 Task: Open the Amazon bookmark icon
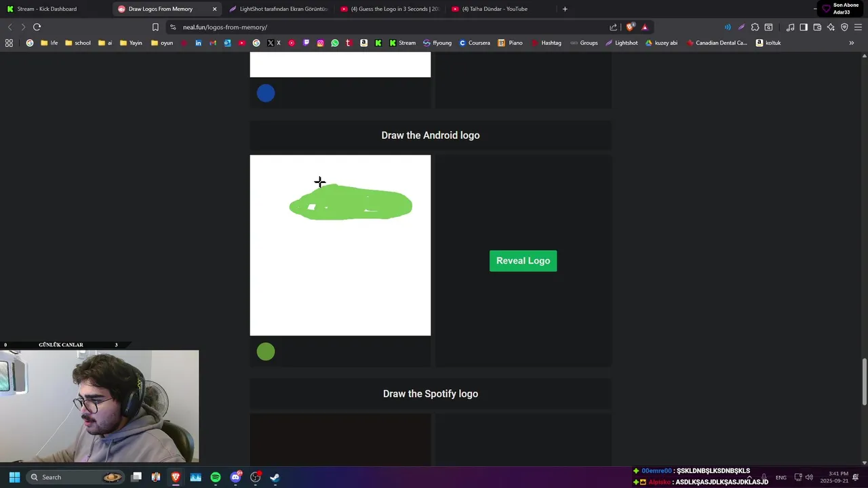click(x=363, y=43)
